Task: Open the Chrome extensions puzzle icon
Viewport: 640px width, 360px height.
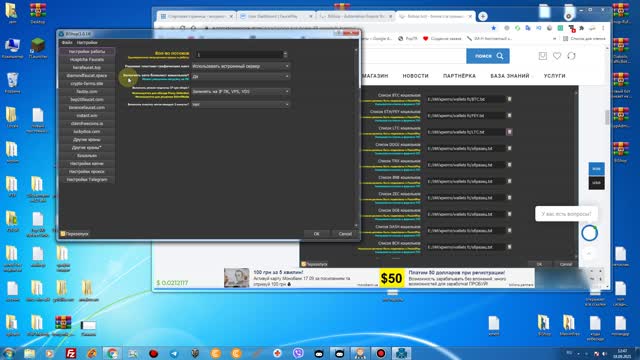Action: click(x=581, y=28)
